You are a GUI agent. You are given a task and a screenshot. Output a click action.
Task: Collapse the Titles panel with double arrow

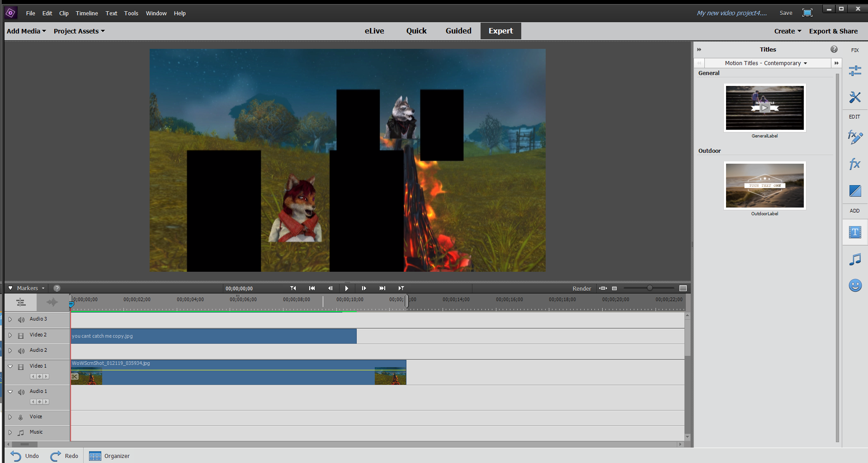[699, 49]
